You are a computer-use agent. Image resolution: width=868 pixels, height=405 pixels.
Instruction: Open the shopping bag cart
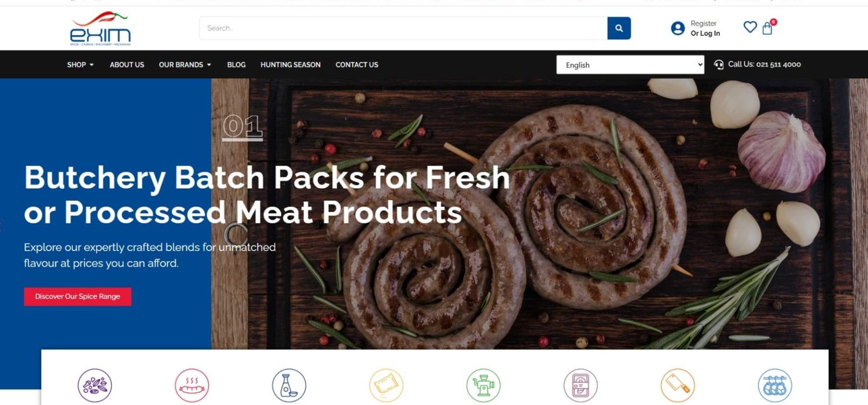point(767,28)
